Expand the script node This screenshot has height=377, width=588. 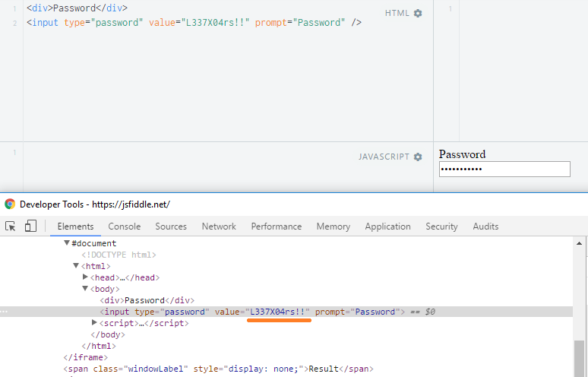pyautogui.click(x=94, y=322)
